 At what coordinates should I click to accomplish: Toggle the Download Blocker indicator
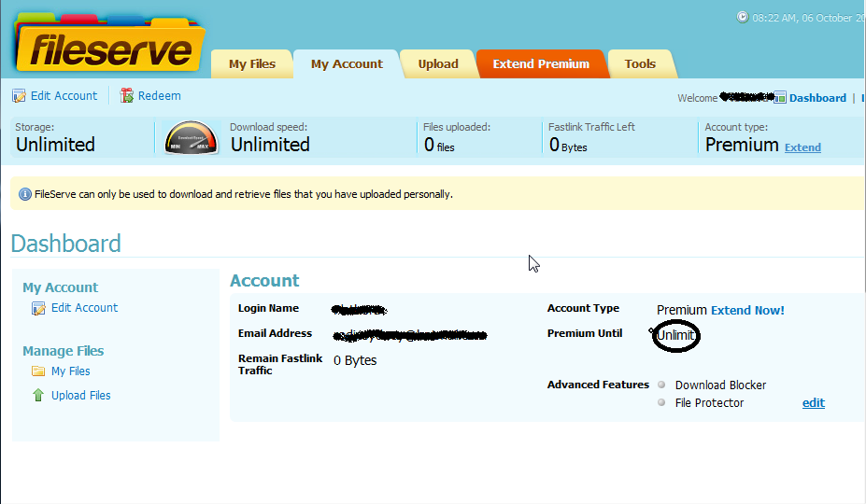click(x=661, y=385)
